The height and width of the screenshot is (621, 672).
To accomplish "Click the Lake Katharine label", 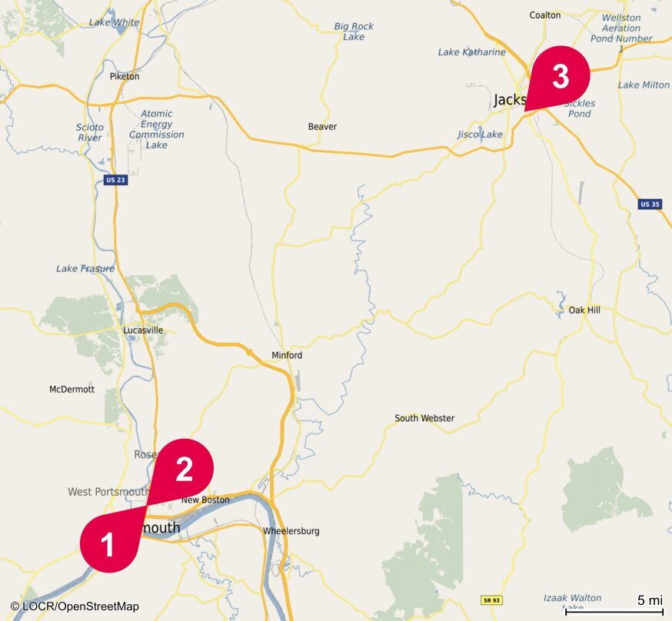I will 471,52.
